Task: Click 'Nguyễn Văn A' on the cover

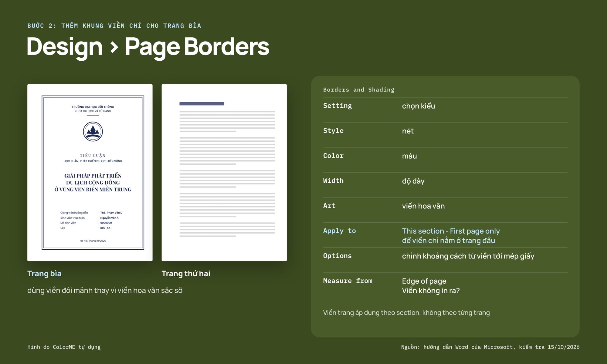Action: point(109,218)
